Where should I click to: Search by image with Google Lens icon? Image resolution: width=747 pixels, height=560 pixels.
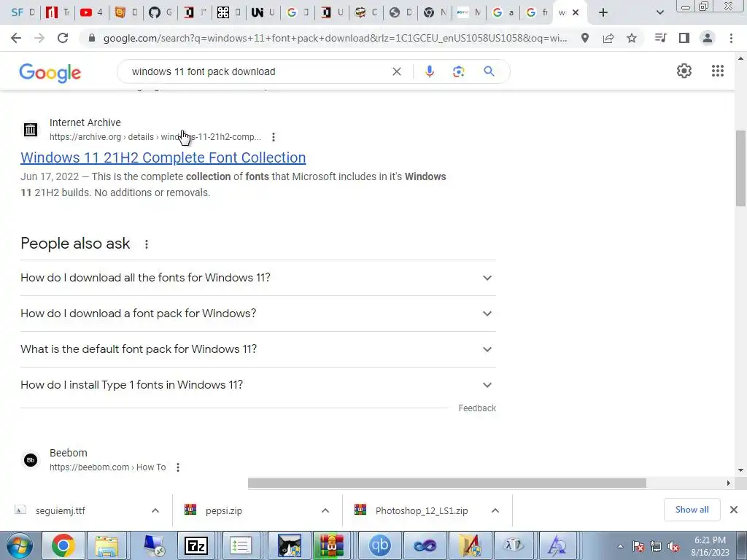coord(458,71)
